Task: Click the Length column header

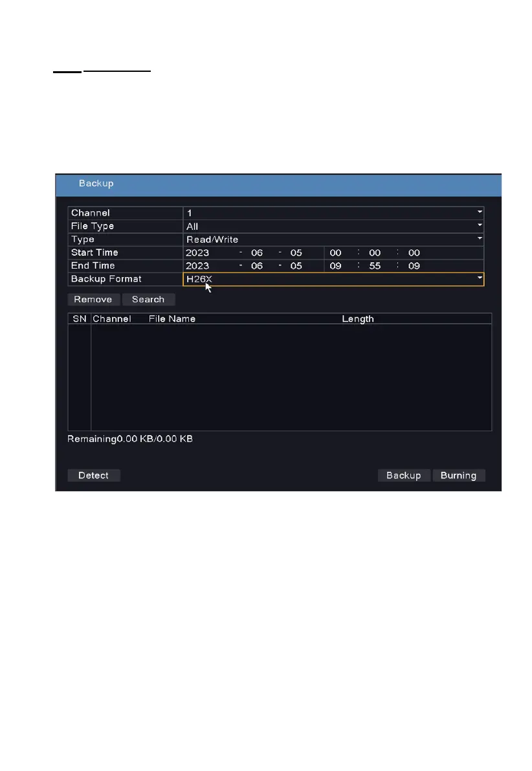Action: (x=358, y=319)
